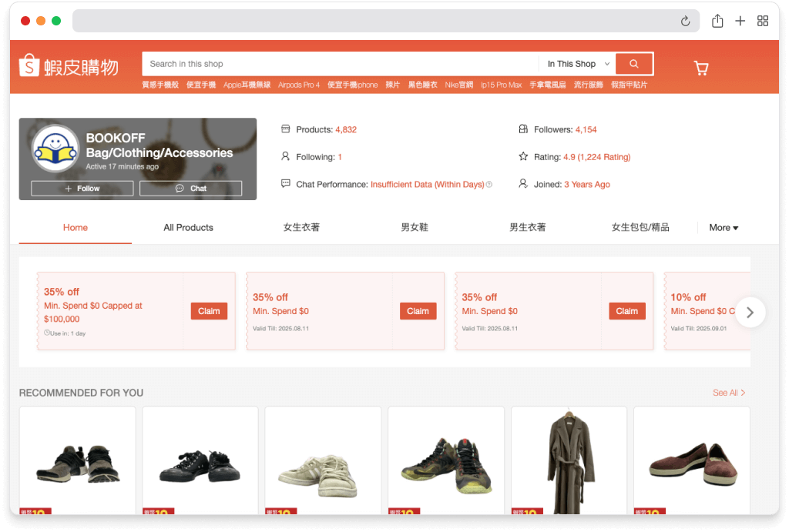Click the orange search magnifier button
The height and width of the screenshot is (532, 789).
click(x=633, y=64)
